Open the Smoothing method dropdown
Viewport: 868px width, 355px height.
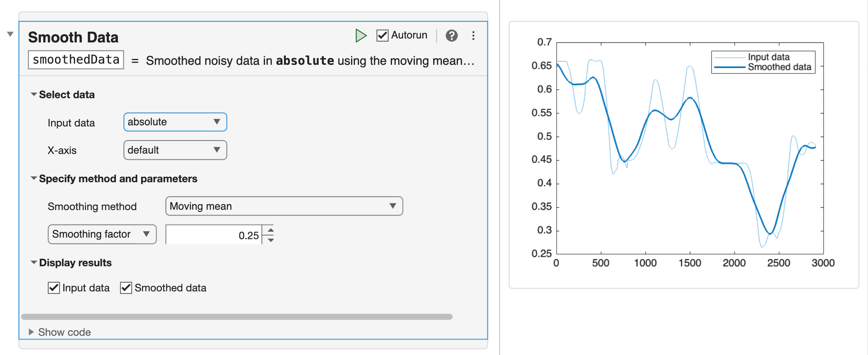pyautogui.click(x=284, y=206)
